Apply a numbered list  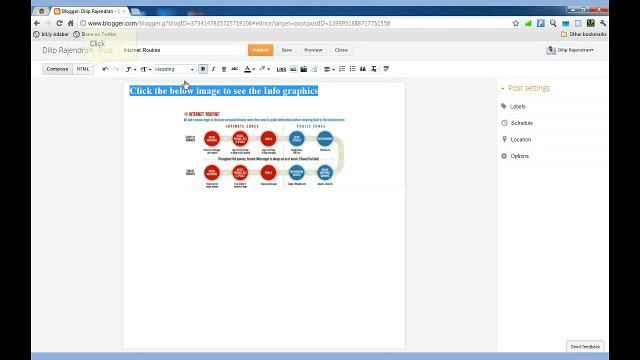(x=342, y=69)
